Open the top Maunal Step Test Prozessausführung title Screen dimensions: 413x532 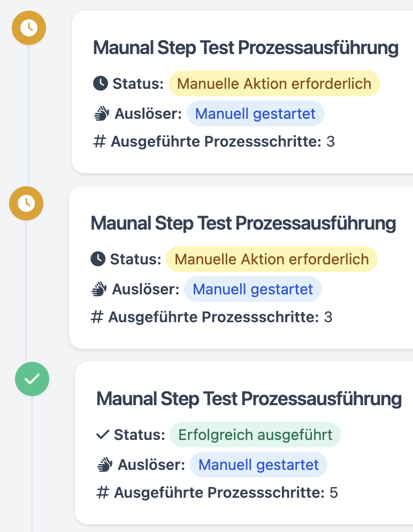point(246,48)
